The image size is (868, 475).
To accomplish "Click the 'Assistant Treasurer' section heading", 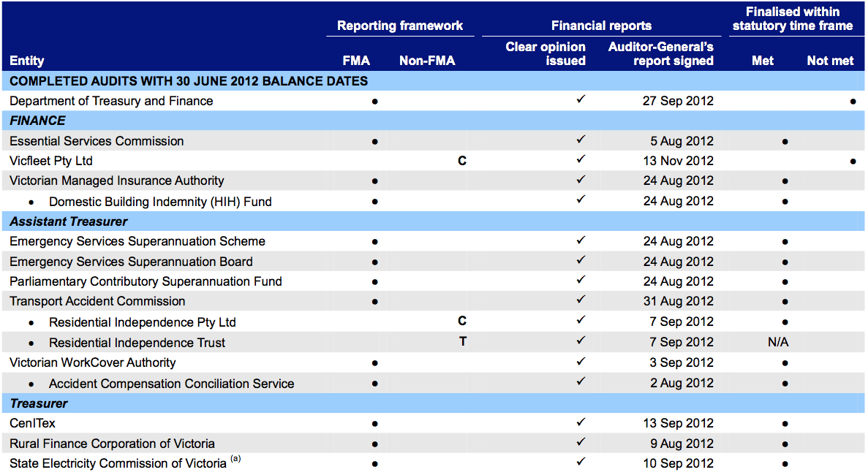I will click(x=69, y=221).
